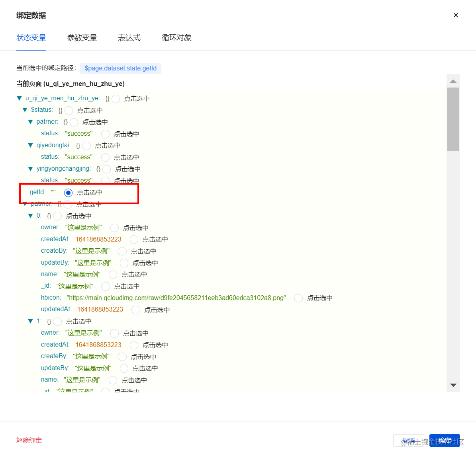The height and width of the screenshot is (458, 476).
Task: Select radio for item 0 updatedAt
Action: [136, 310]
